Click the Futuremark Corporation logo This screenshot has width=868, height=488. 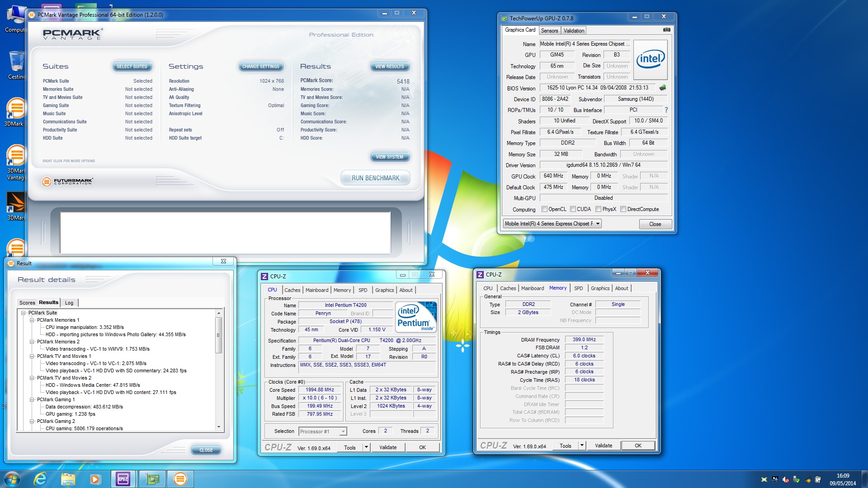(68, 182)
